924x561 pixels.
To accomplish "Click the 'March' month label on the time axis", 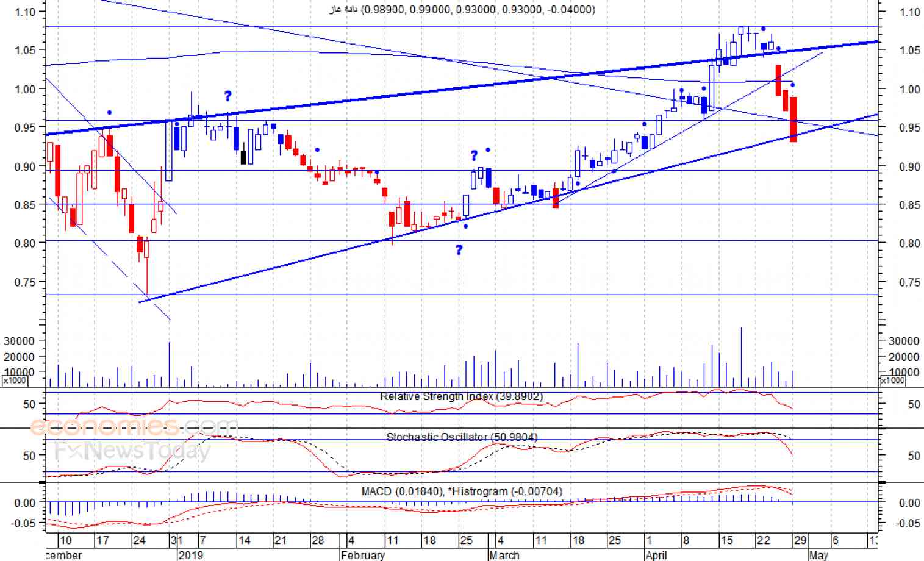I will click(504, 555).
